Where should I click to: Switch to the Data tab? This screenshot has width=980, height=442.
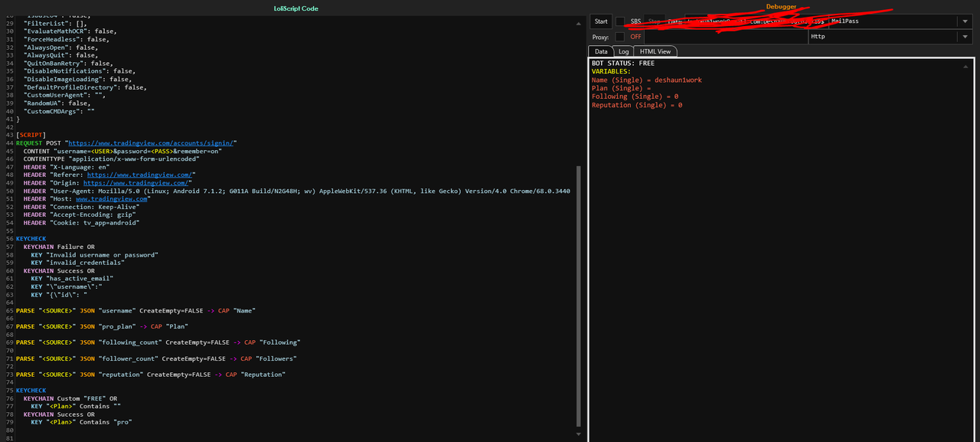pos(601,51)
